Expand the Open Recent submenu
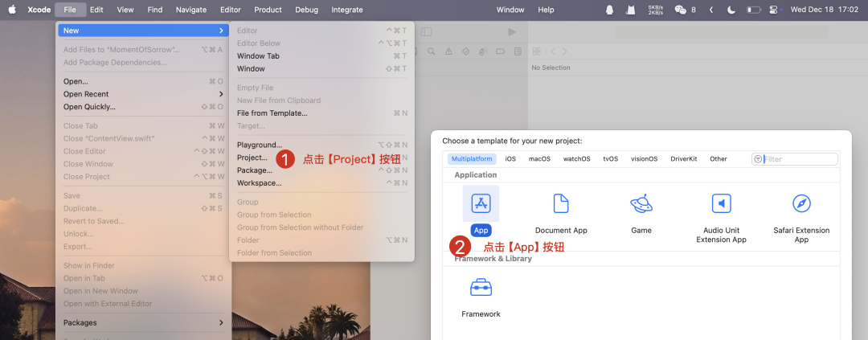Image resolution: width=868 pixels, height=340 pixels. tap(143, 94)
